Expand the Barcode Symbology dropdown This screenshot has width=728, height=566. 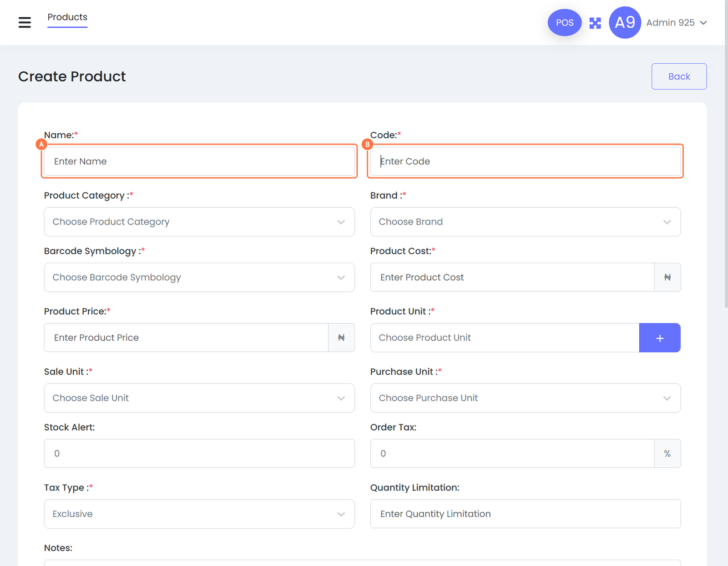pos(199,277)
